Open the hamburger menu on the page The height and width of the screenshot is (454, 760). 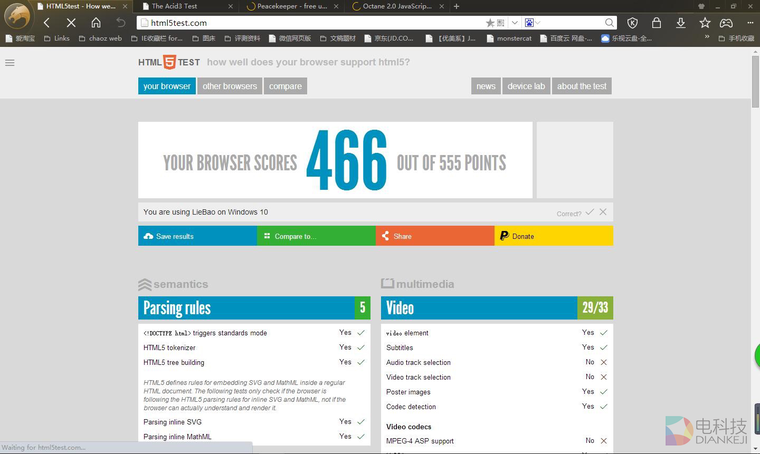(x=10, y=62)
